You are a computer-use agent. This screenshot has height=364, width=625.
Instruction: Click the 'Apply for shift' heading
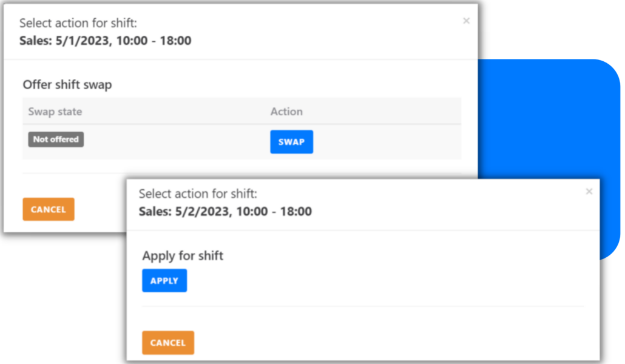(183, 256)
